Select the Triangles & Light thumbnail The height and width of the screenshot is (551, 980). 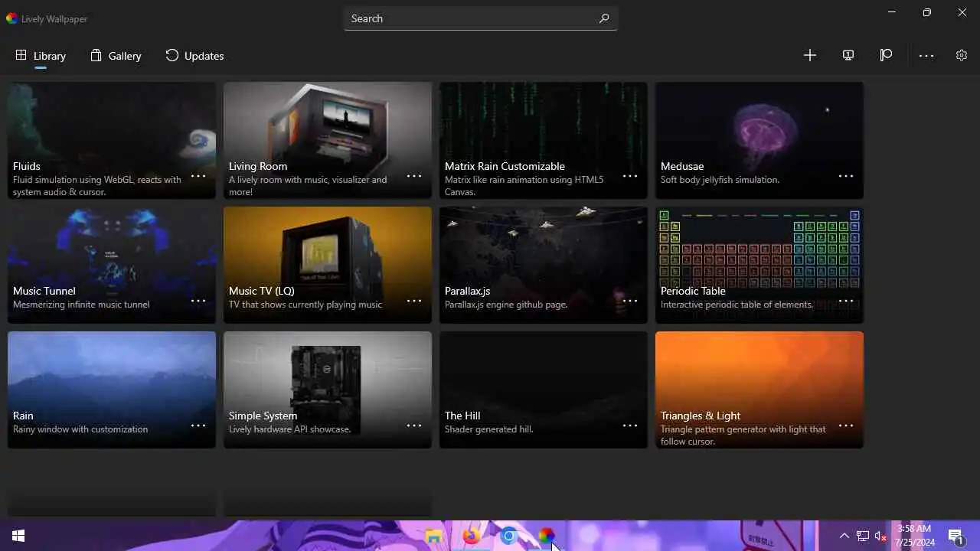tap(759, 390)
